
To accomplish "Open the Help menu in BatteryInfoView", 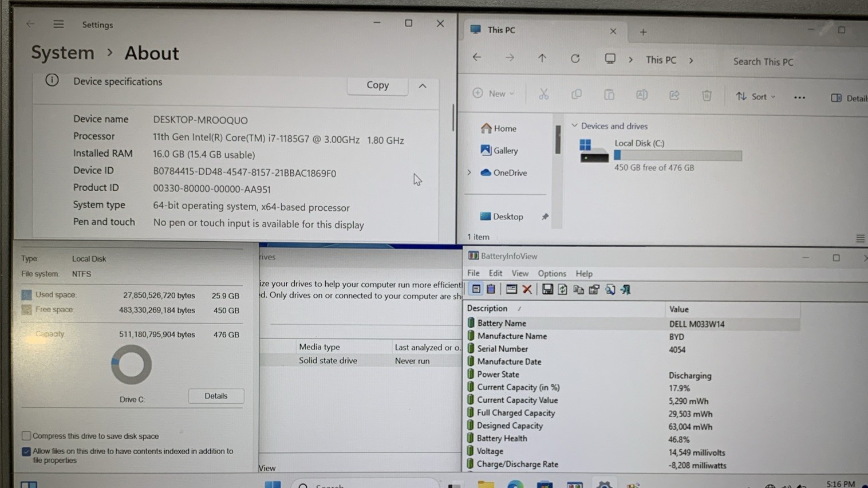I will (584, 274).
